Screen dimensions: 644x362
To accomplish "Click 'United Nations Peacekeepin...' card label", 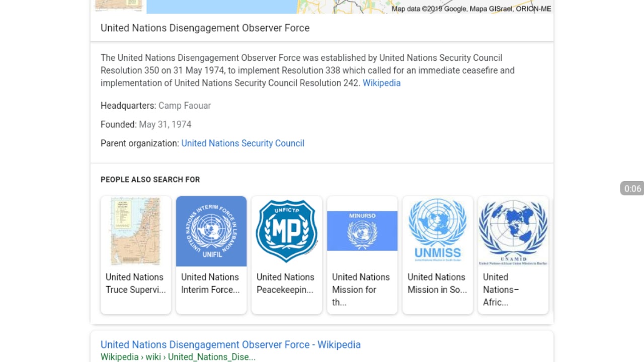I will point(285,283).
